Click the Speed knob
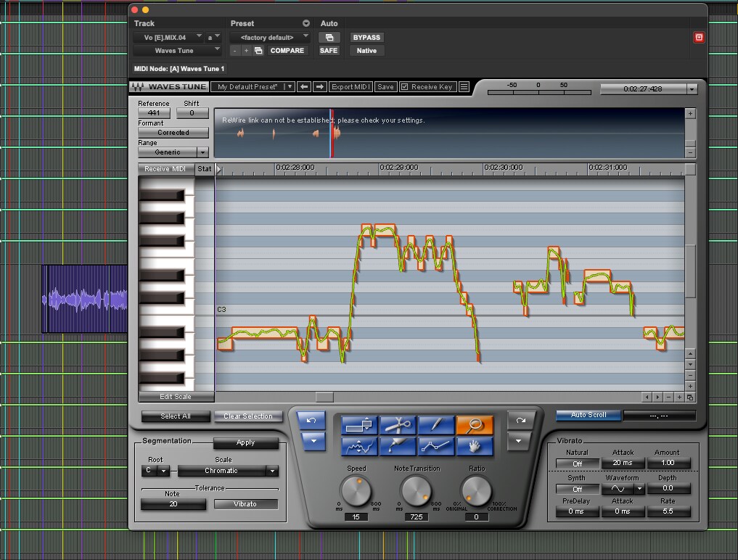 tap(356, 490)
